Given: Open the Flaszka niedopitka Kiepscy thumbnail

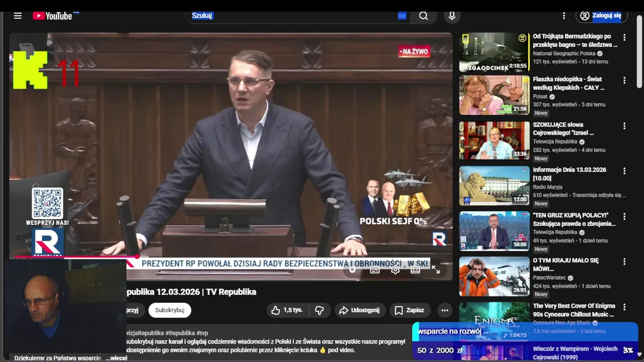Looking at the screenshot, I should pyautogui.click(x=494, y=96).
